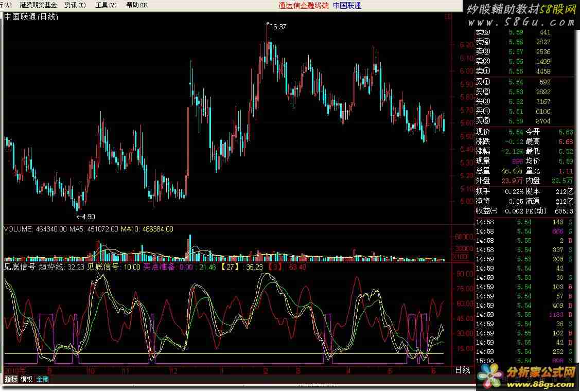This screenshot has width=580, height=392.
Task: Click the 内盘 value 22.5万
Action: click(x=562, y=181)
